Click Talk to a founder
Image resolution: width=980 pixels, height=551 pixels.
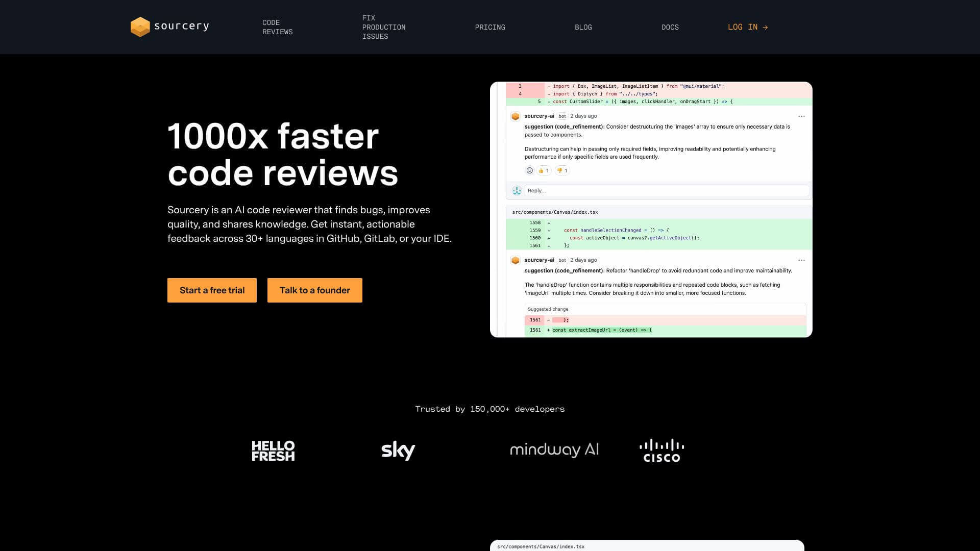tap(314, 290)
